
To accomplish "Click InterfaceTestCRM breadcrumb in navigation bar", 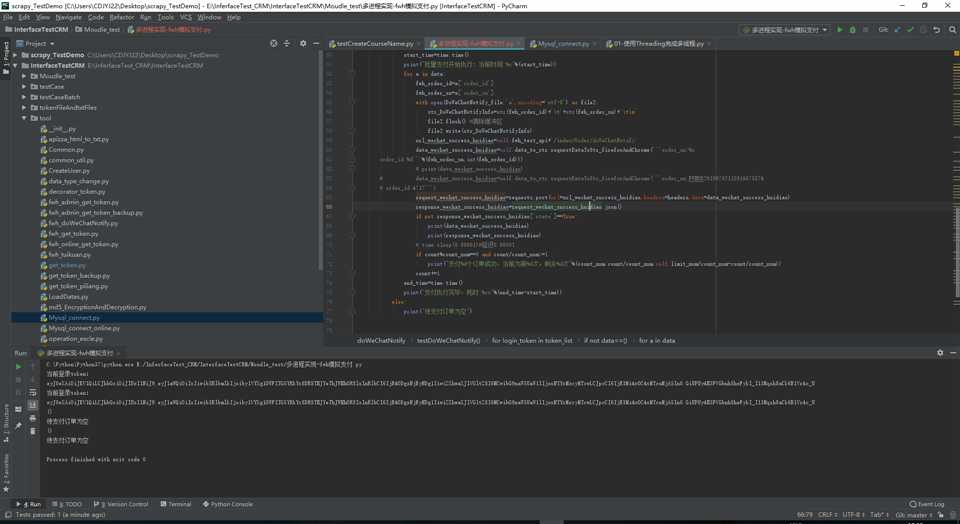I will coord(37,29).
